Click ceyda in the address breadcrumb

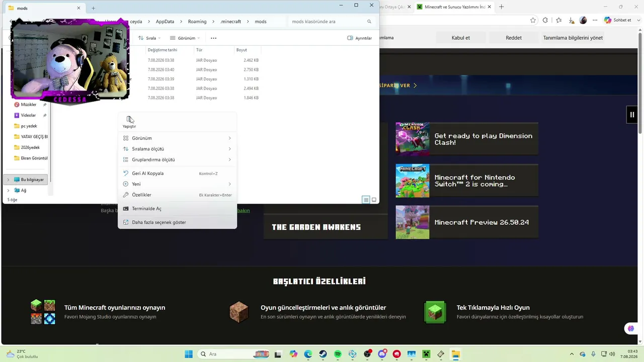click(x=136, y=22)
